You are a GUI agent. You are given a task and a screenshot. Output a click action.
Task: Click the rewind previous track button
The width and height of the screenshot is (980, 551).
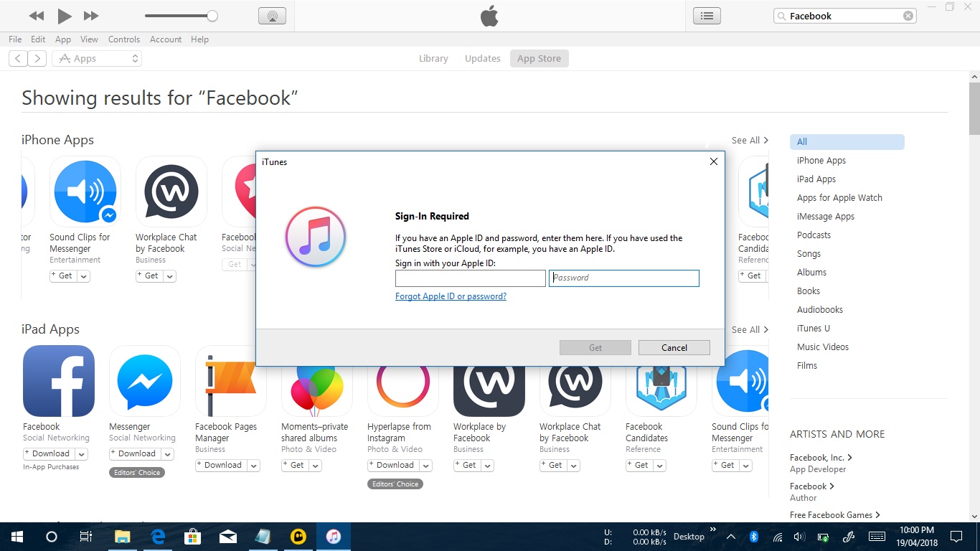pos(36,16)
